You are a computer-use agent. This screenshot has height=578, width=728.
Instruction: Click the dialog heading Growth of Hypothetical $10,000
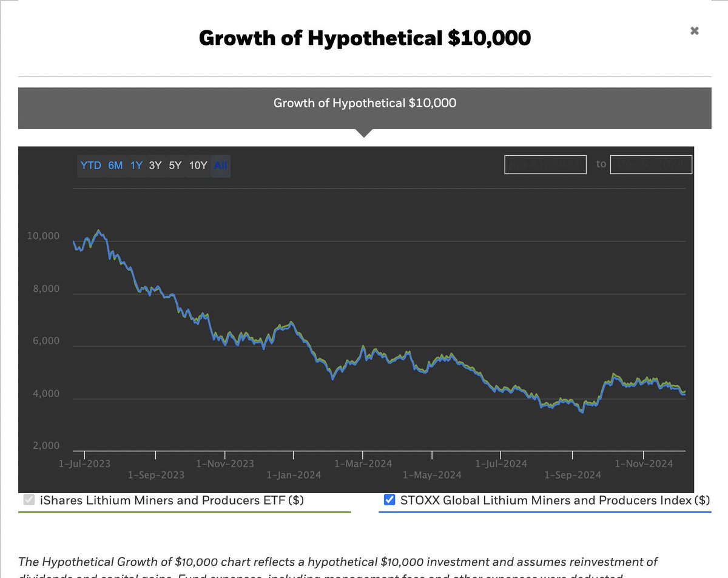pyautogui.click(x=365, y=38)
